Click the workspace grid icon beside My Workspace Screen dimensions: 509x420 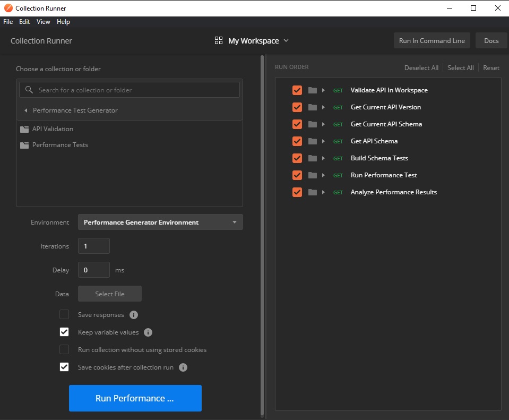(x=219, y=41)
